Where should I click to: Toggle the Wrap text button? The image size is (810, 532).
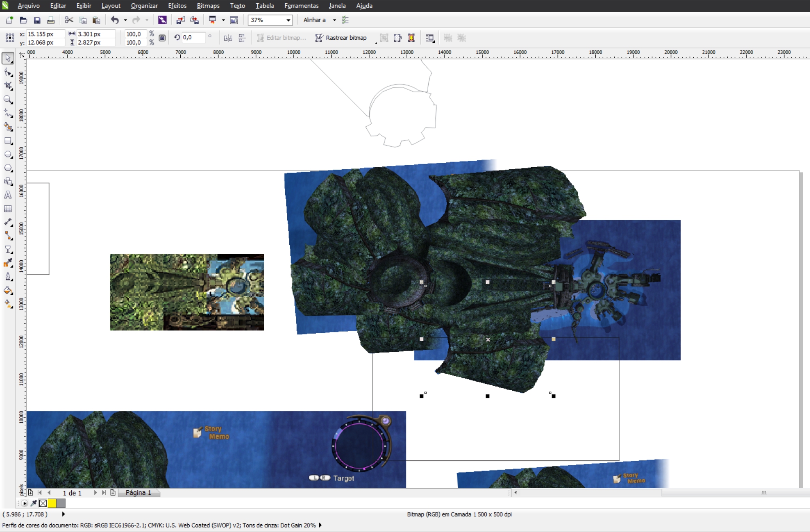coord(430,38)
